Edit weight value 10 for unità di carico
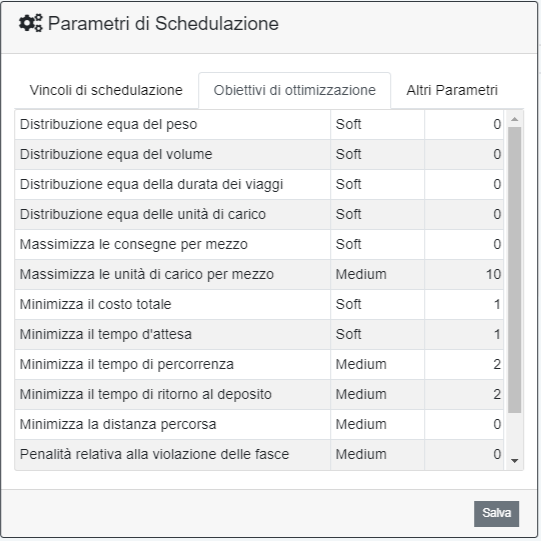Viewport: 541px width, 541px height. (464, 275)
